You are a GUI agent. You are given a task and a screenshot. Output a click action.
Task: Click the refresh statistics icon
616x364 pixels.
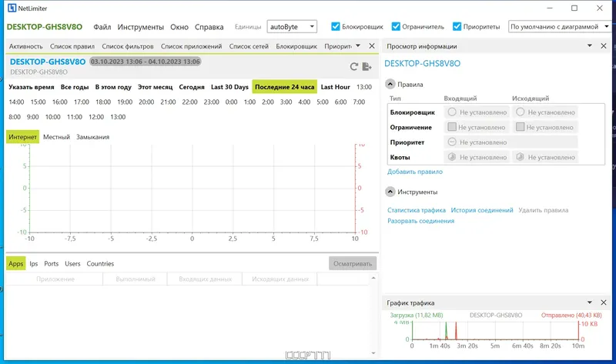pyautogui.click(x=354, y=66)
